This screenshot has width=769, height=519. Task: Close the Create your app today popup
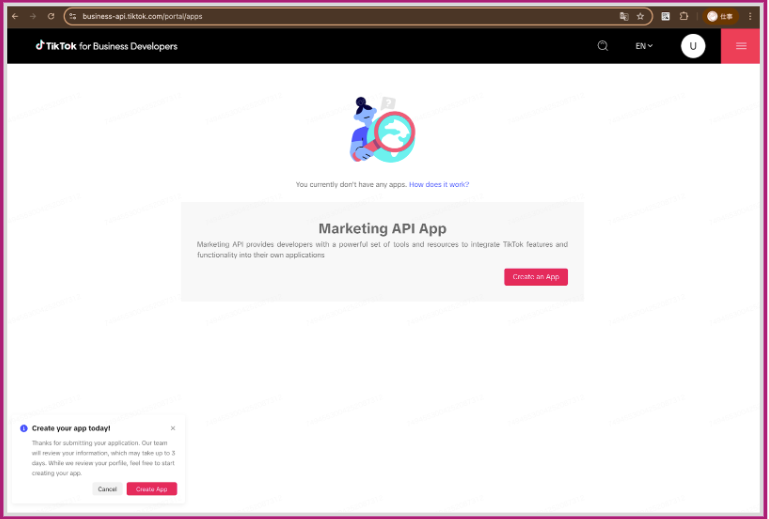173,428
